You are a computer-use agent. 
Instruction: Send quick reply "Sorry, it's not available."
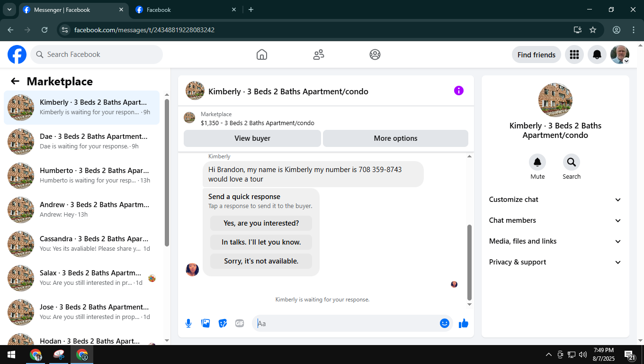pyautogui.click(x=261, y=261)
